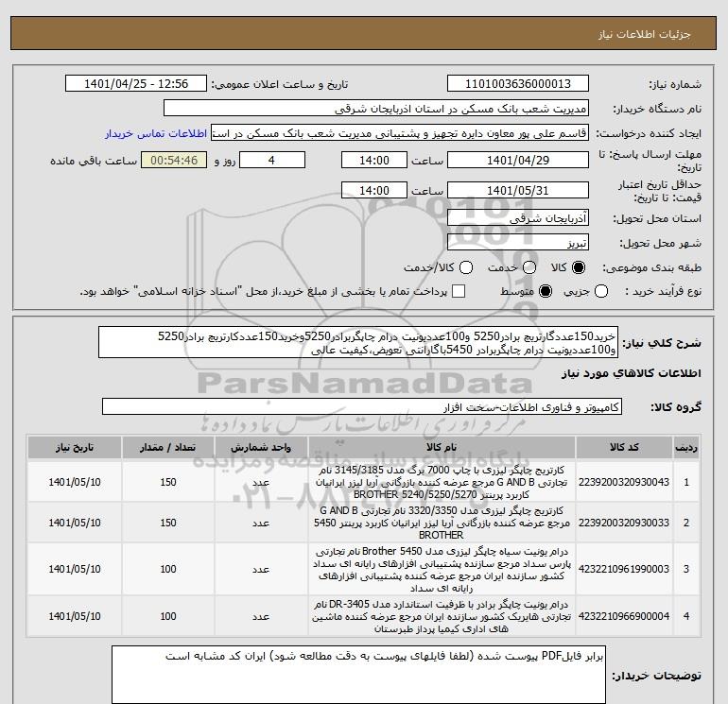Click the price validity date 1401/05/31
728x704 pixels.
click(518, 190)
